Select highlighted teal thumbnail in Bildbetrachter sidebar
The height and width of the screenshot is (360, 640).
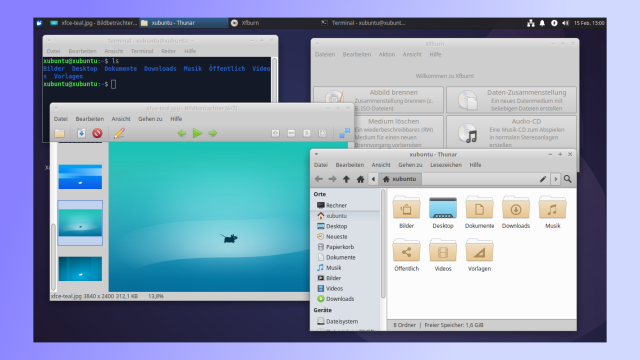(80, 223)
